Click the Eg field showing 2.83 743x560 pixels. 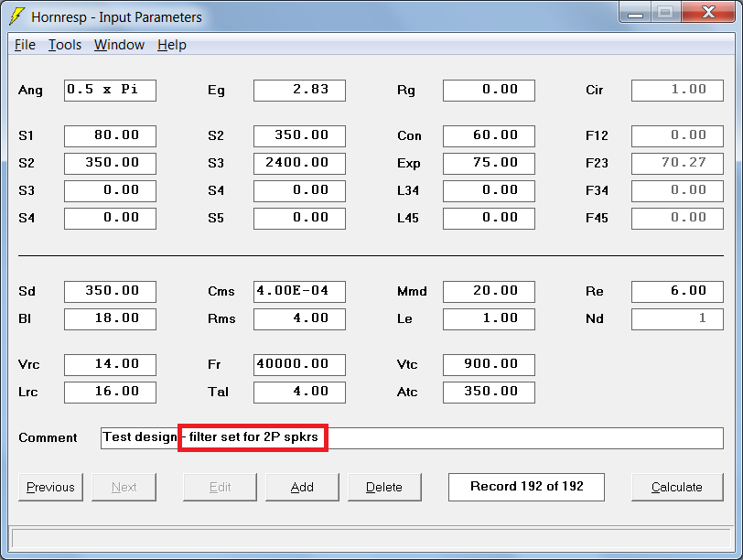299,91
